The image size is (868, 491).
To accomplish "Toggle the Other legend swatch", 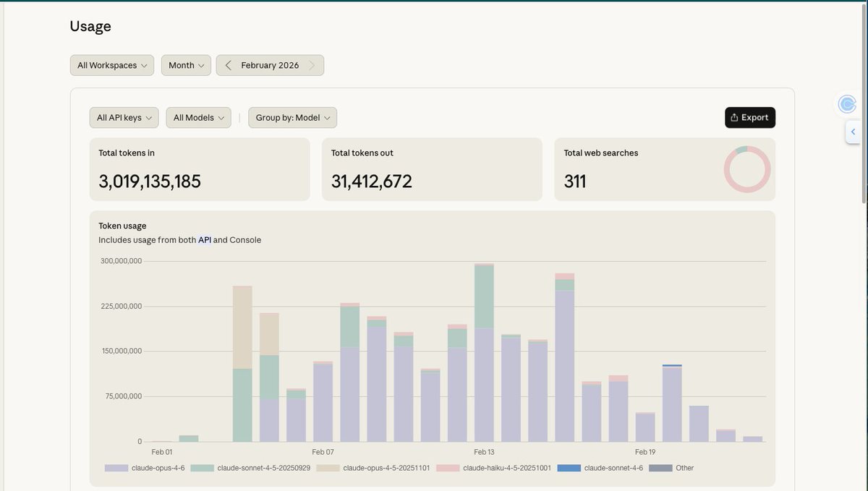I will (660, 468).
